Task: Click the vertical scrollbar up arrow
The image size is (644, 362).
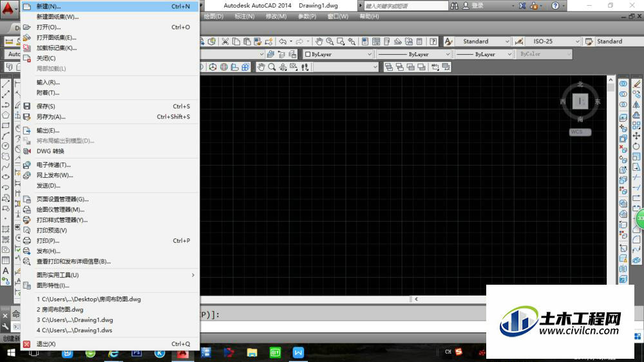Action: (x=611, y=80)
